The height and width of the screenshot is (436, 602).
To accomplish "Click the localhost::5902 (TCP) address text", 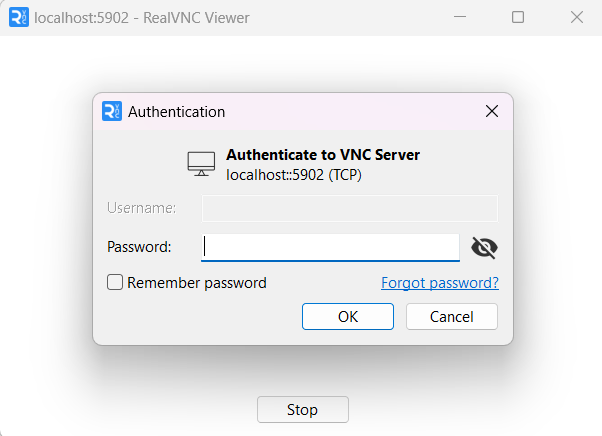I will pos(294,175).
